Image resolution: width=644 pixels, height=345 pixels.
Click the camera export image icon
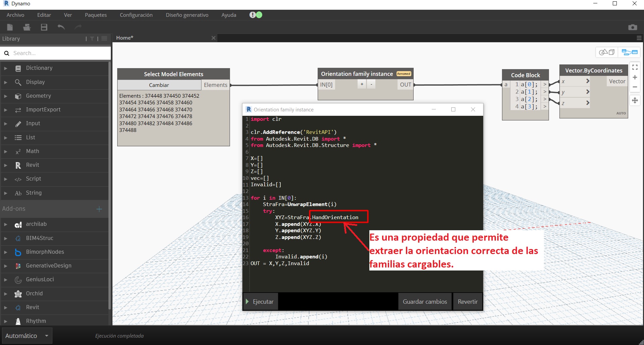point(633,27)
